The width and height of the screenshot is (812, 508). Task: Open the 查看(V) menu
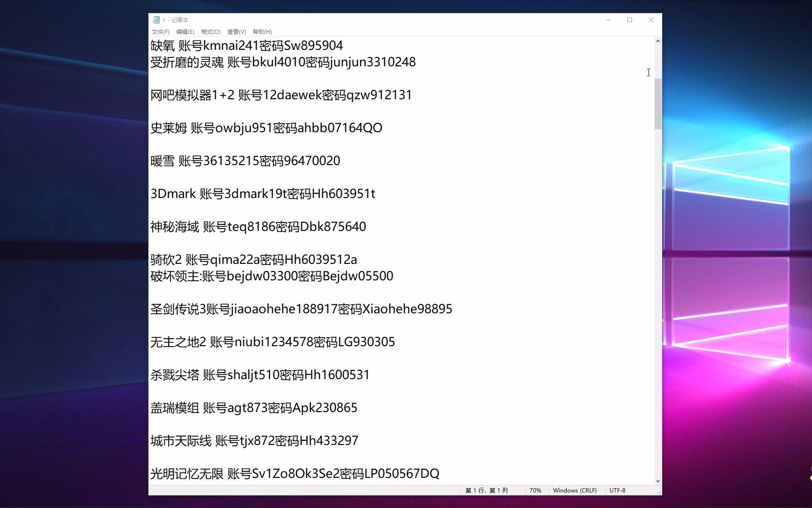pyautogui.click(x=236, y=32)
